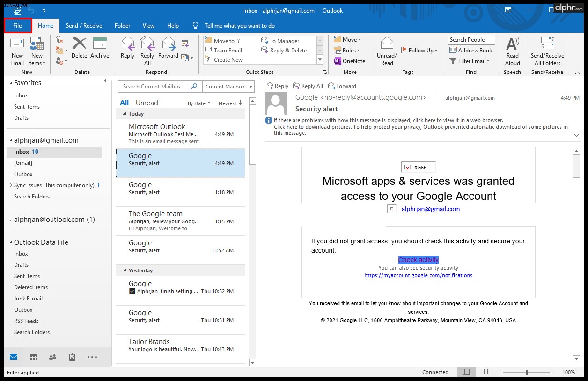Click the Search People box

click(x=471, y=40)
